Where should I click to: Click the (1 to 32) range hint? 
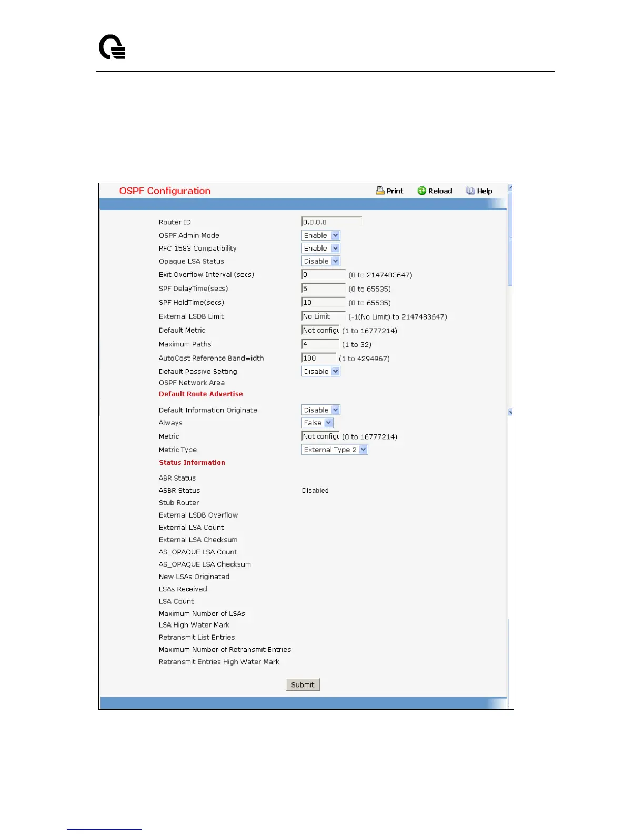tap(357, 345)
